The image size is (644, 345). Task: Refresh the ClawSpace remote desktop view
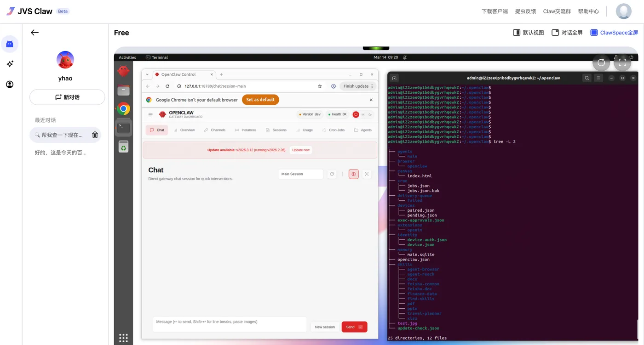(601, 62)
